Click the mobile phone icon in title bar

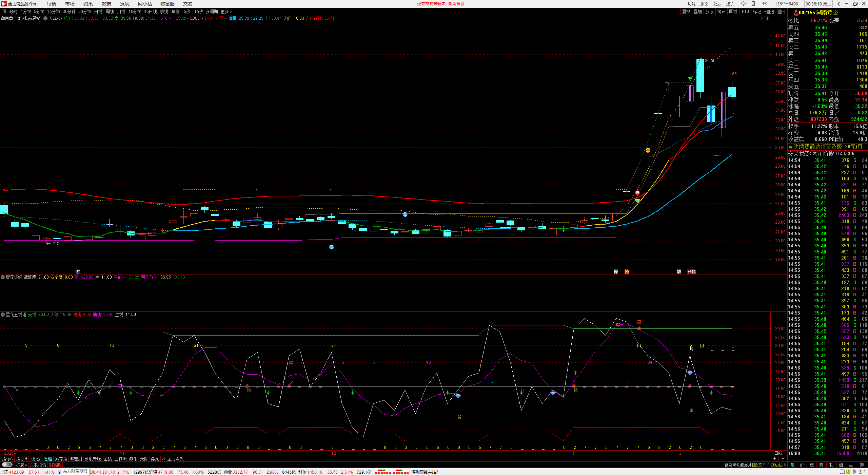753,4
